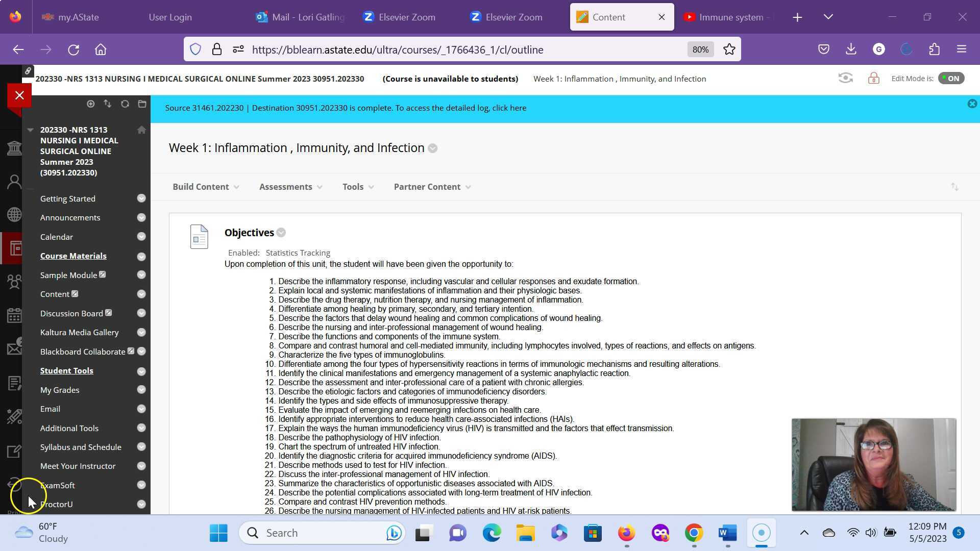The width and height of the screenshot is (980, 551).
Task: Click the student preview eye icon
Action: click(845, 79)
